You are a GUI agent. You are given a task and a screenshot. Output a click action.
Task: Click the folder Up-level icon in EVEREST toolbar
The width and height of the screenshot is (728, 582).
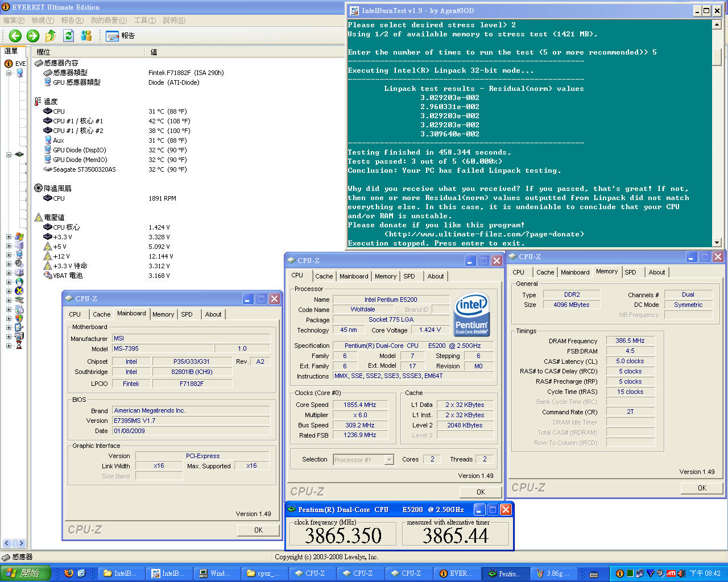click(x=51, y=36)
